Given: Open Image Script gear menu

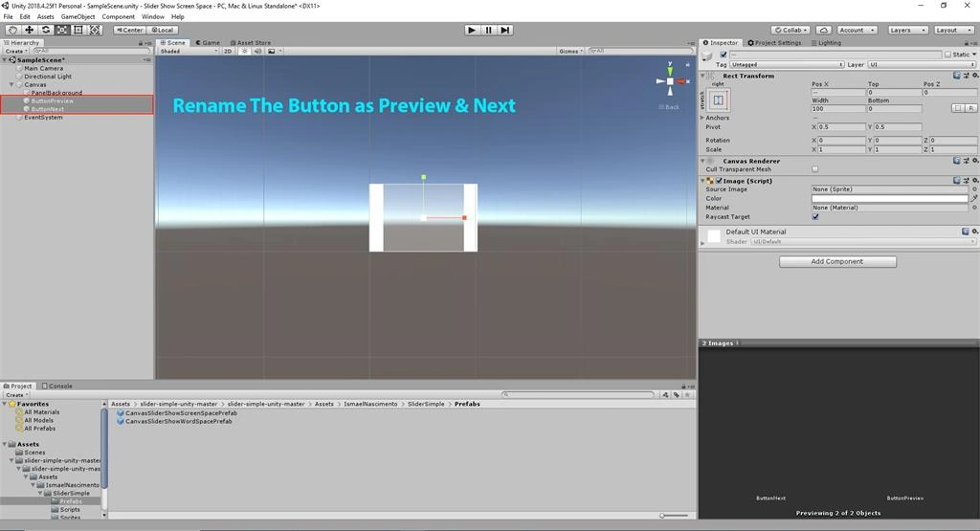Looking at the screenshot, I should [x=974, y=181].
